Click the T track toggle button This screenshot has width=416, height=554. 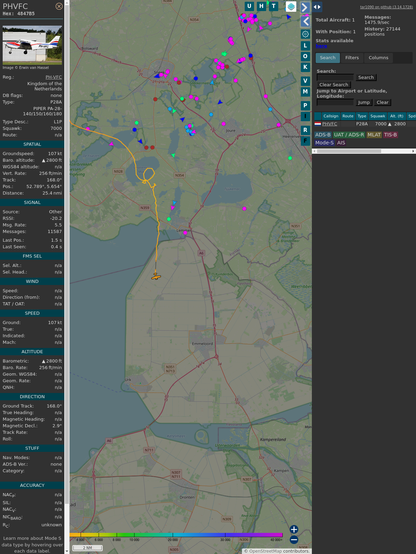pyautogui.click(x=273, y=6)
